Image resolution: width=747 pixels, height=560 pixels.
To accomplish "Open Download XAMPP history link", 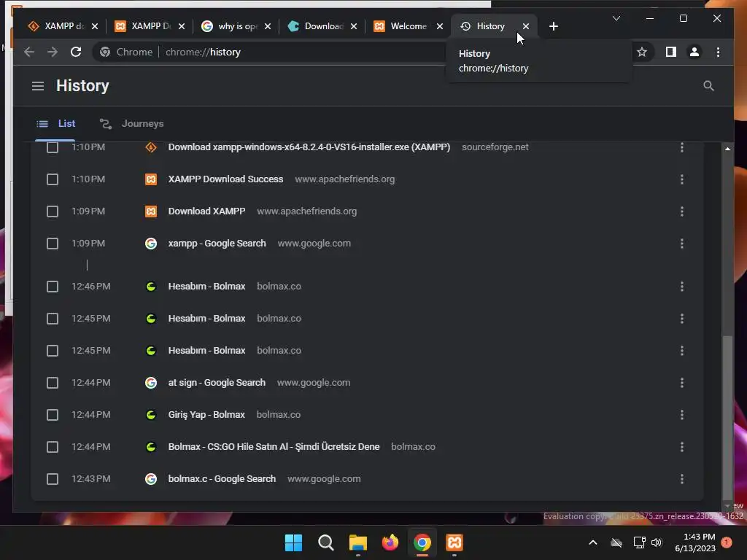I will coord(206,211).
